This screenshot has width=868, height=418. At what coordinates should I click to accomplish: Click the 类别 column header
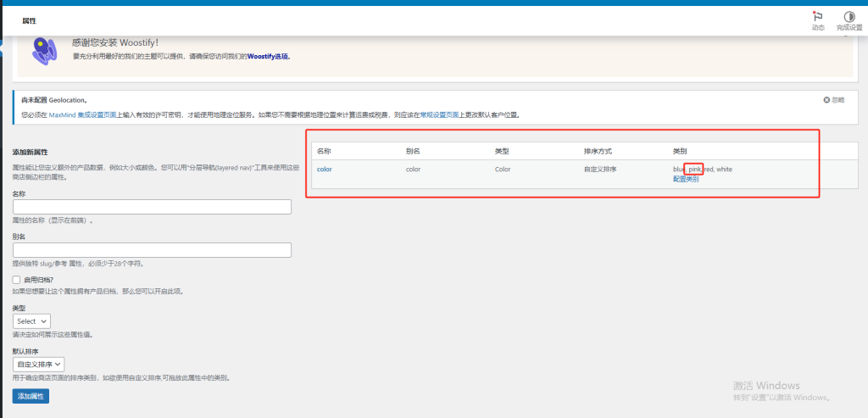(680, 151)
